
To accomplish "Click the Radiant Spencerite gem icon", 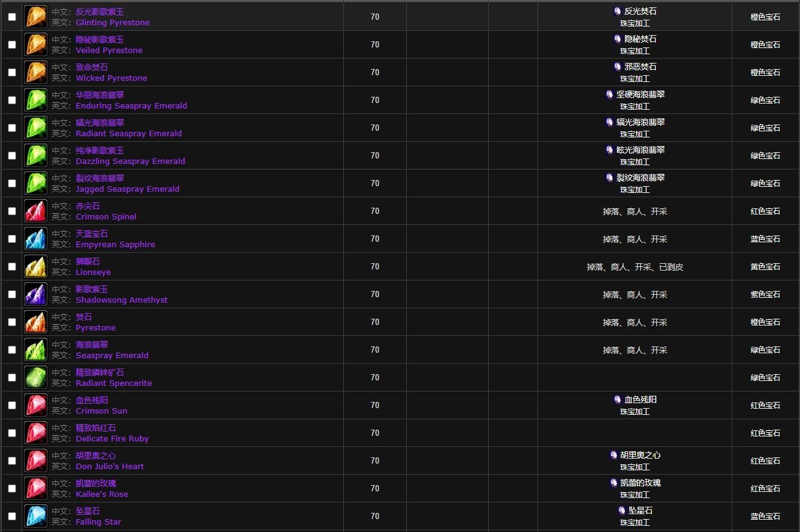I will tap(36, 377).
